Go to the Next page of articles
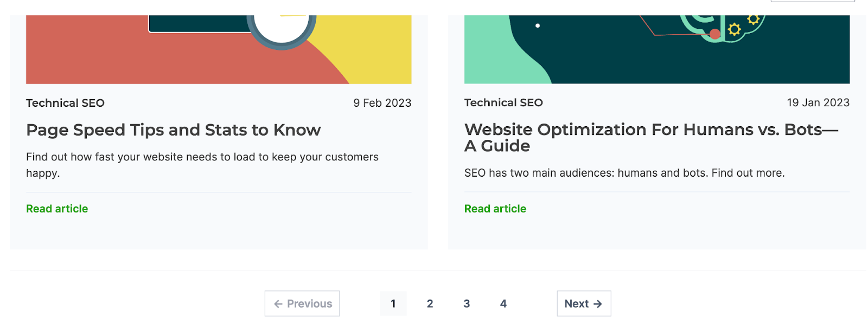The image size is (868, 330). coord(583,304)
